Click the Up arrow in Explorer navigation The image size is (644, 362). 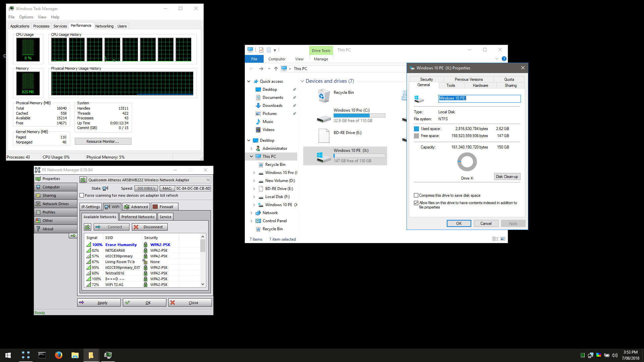coord(276,68)
